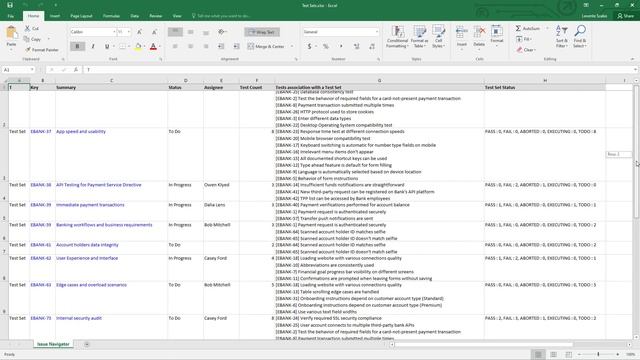Toggle Italic formatting
The height and width of the screenshot is (360, 640).
pyautogui.click(x=93, y=47)
